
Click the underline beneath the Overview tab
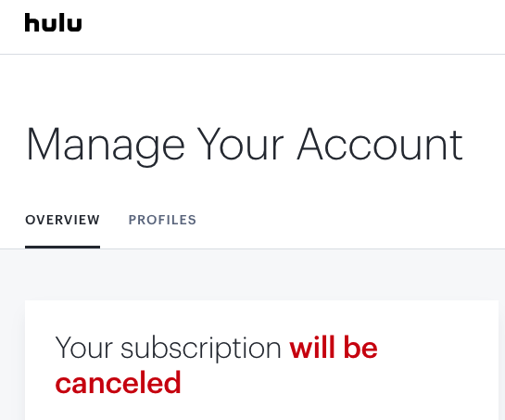coord(62,248)
